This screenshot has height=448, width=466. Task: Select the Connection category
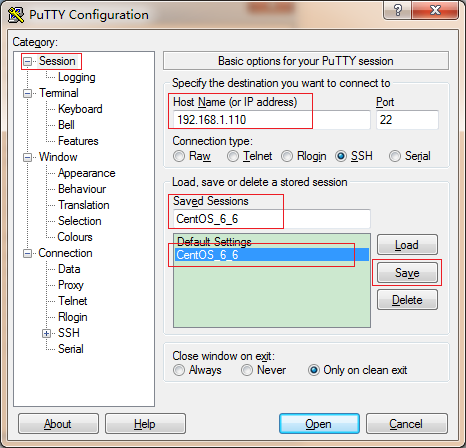(x=65, y=253)
